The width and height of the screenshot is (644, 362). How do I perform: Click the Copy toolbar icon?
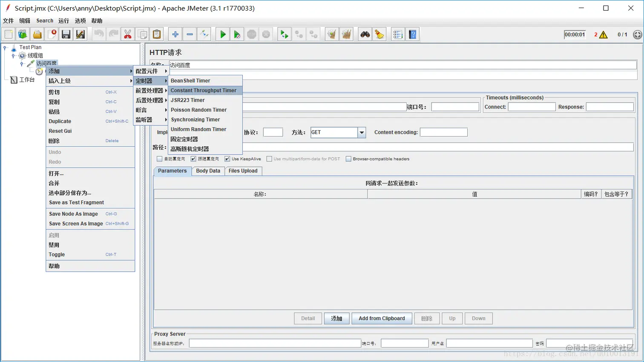point(142,34)
